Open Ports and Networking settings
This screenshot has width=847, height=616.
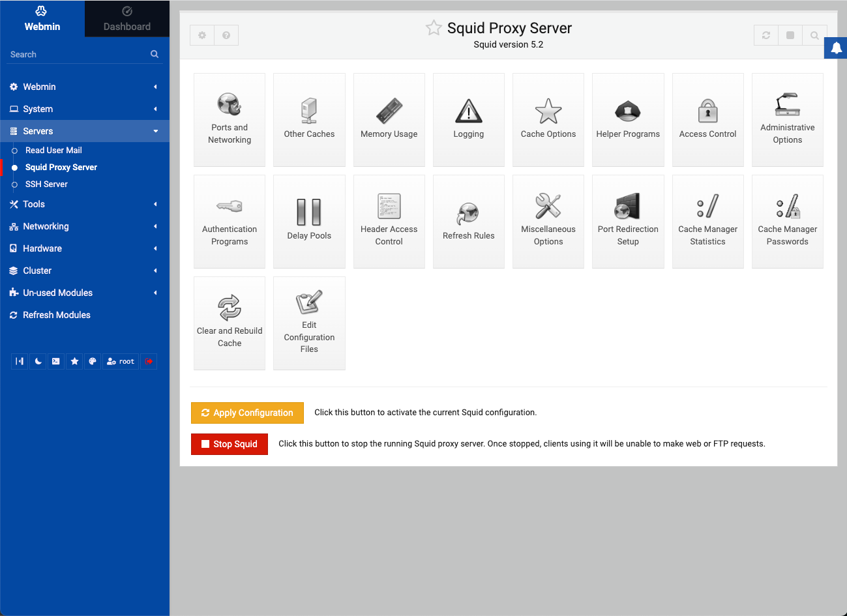click(x=230, y=120)
